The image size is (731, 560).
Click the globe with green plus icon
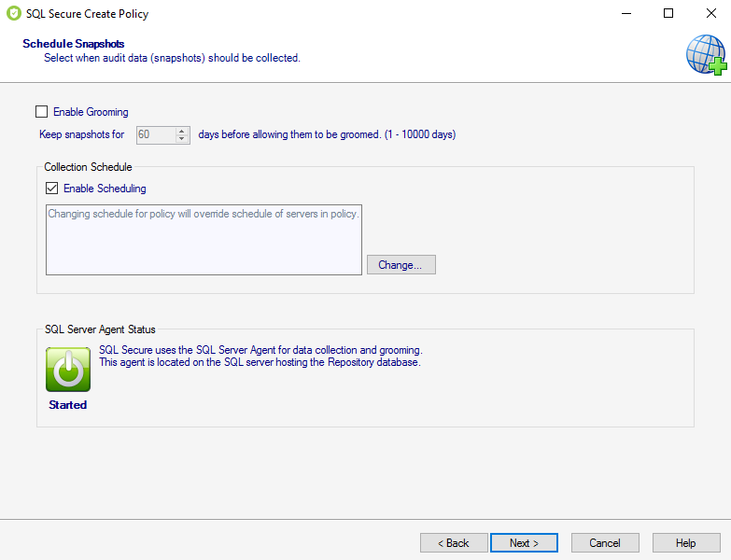click(x=706, y=54)
